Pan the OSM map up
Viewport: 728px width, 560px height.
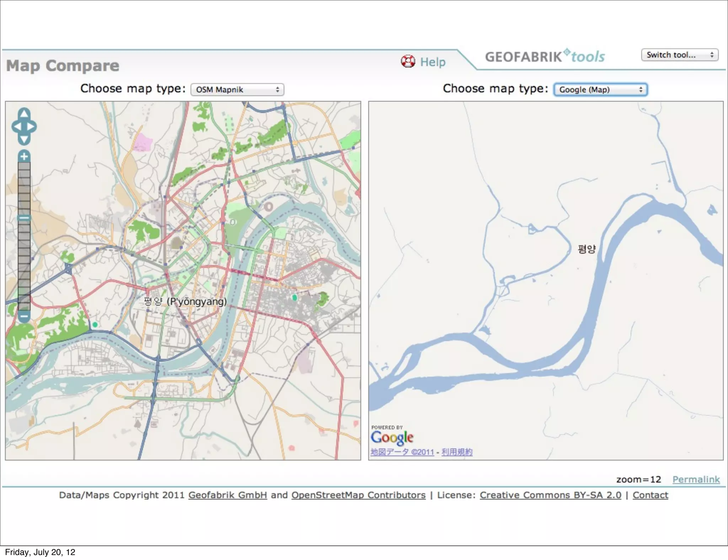pos(24,114)
